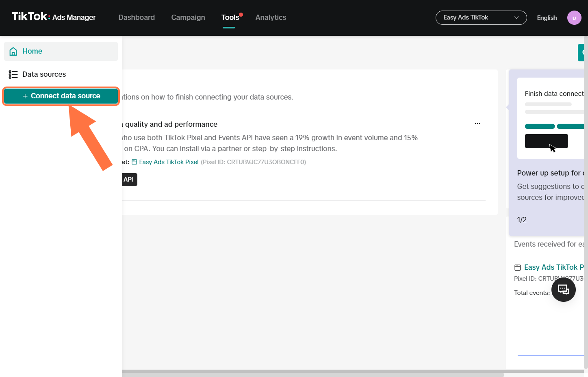Open the Analytics section
Image resolution: width=588 pixels, height=377 pixels.
click(x=271, y=17)
